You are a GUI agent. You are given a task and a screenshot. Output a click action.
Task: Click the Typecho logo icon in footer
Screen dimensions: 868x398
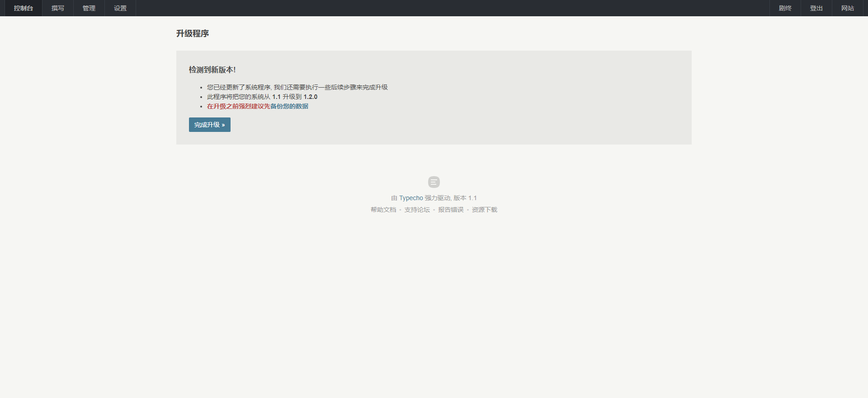pos(434,182)
